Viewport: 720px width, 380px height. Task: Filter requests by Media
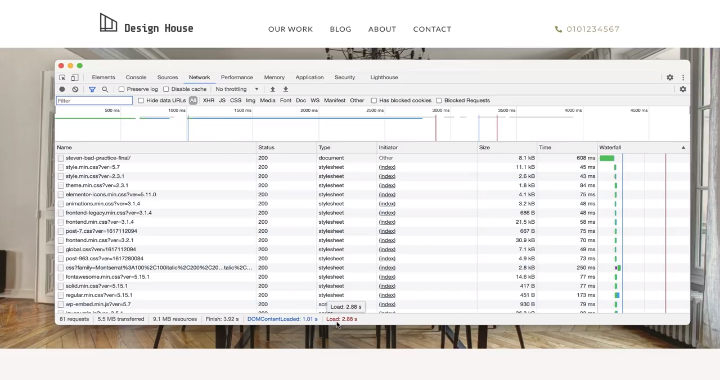[x=268, y=101]
